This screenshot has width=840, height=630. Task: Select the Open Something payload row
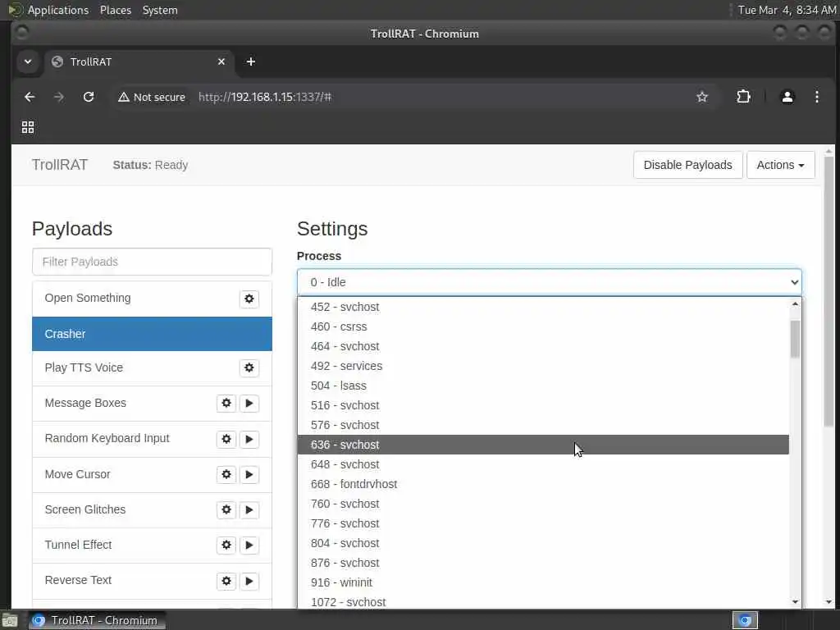[x=152, y=299]
